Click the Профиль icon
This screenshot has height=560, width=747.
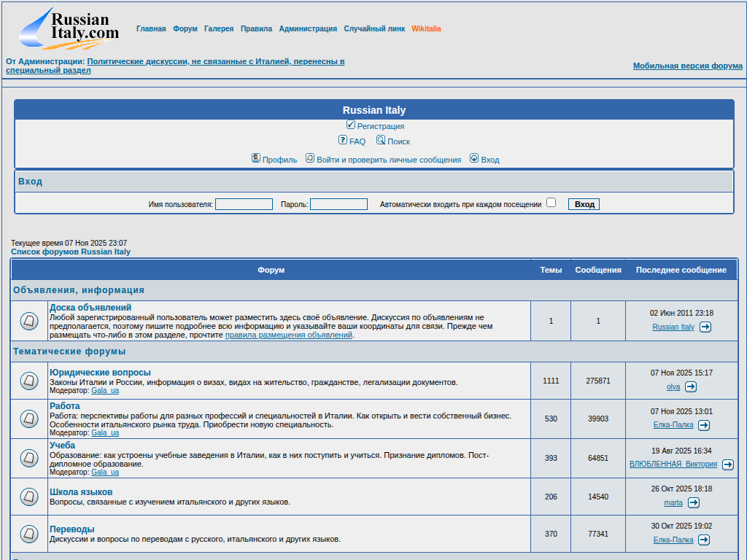pos(256,158)
